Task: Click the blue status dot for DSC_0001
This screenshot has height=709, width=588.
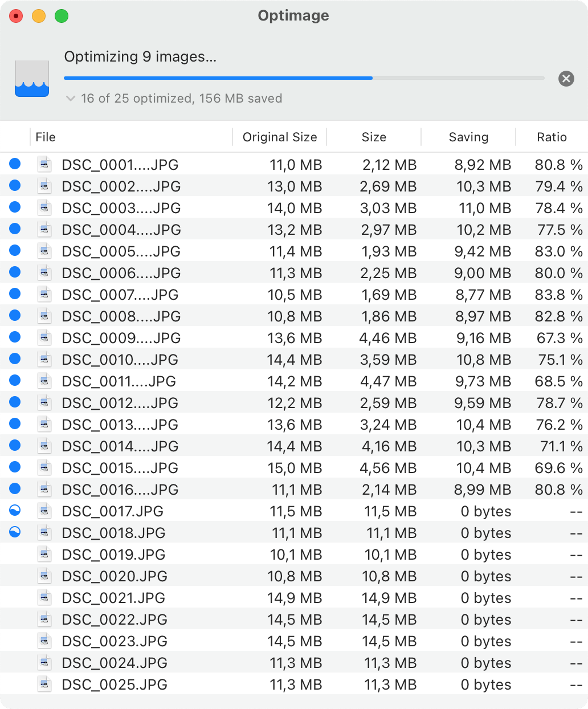Action: point(15,165)
